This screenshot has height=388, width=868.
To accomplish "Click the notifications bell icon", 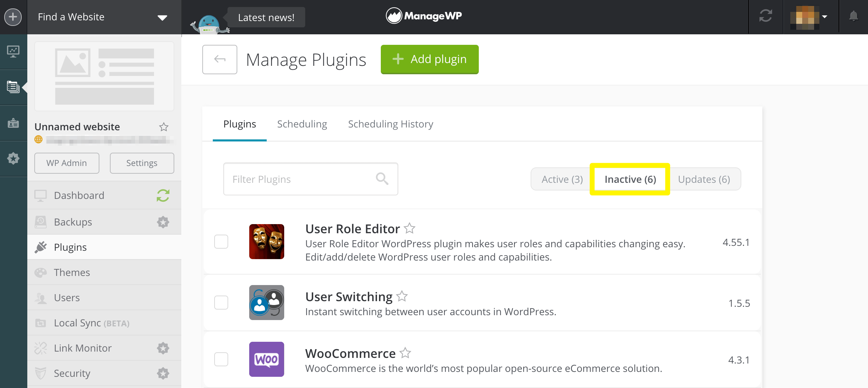I will pyautogui.click(x=853, y=16).
